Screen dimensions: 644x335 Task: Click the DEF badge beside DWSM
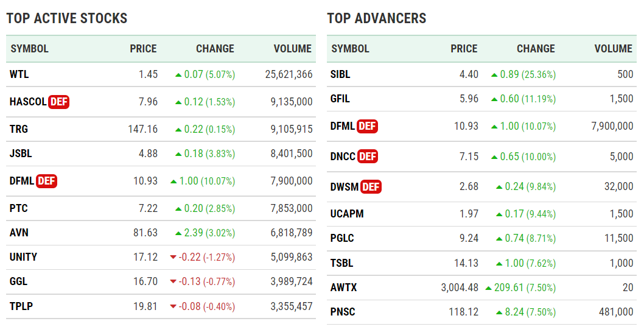371,187
